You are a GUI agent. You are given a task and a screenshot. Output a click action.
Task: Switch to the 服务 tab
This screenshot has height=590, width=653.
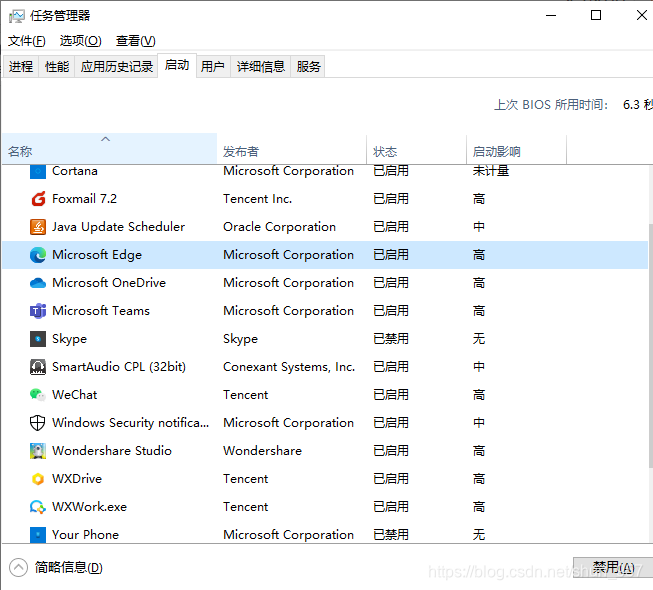click(x=309, y=67)
